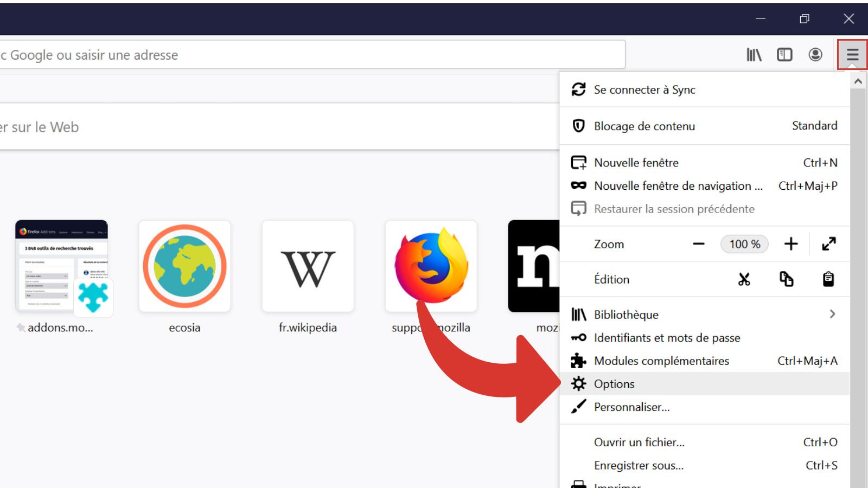Screen dimensions: 868x488
Task: Open the Firefox hamburger menu
Action: point(853,54)
